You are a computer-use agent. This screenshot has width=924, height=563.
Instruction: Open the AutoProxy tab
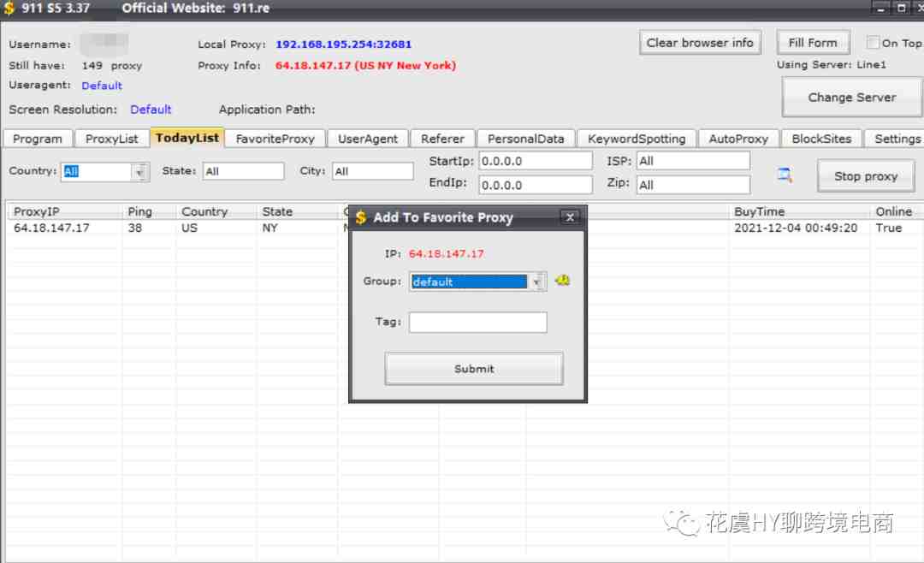click(x=738, y=139)
